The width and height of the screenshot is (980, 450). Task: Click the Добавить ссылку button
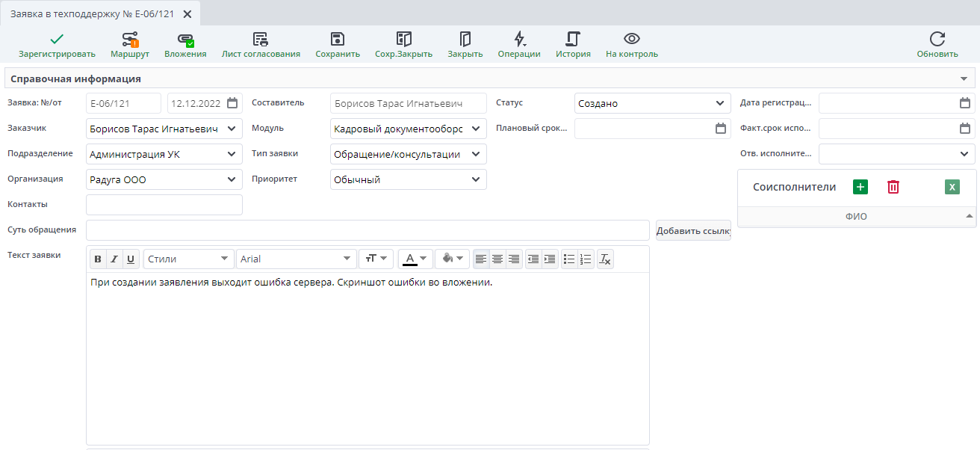tap(693, 231)
